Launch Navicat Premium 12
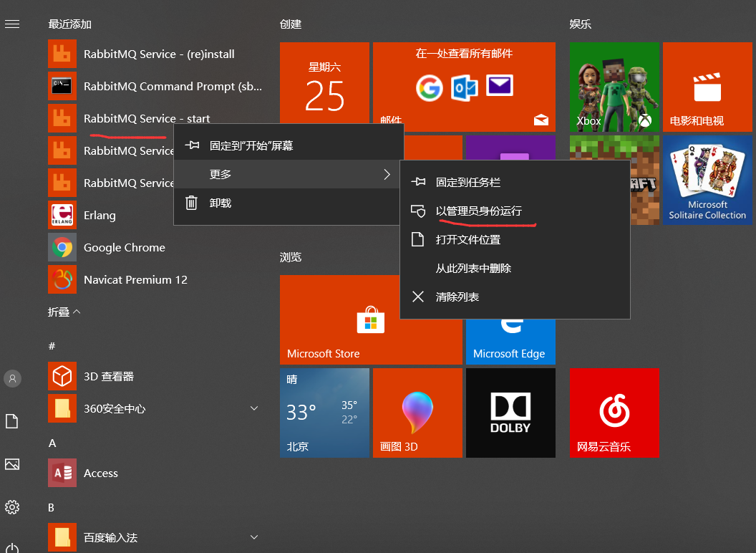756x553 pixels. point(117,280)
